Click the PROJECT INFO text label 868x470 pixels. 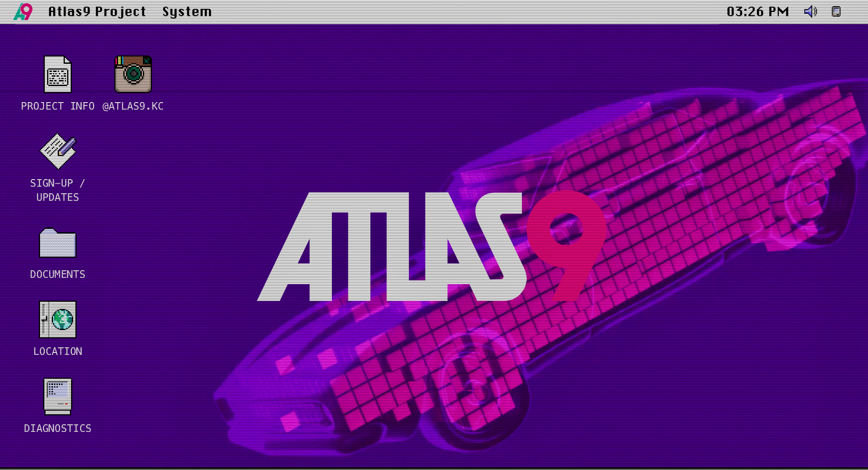[58, 106]
